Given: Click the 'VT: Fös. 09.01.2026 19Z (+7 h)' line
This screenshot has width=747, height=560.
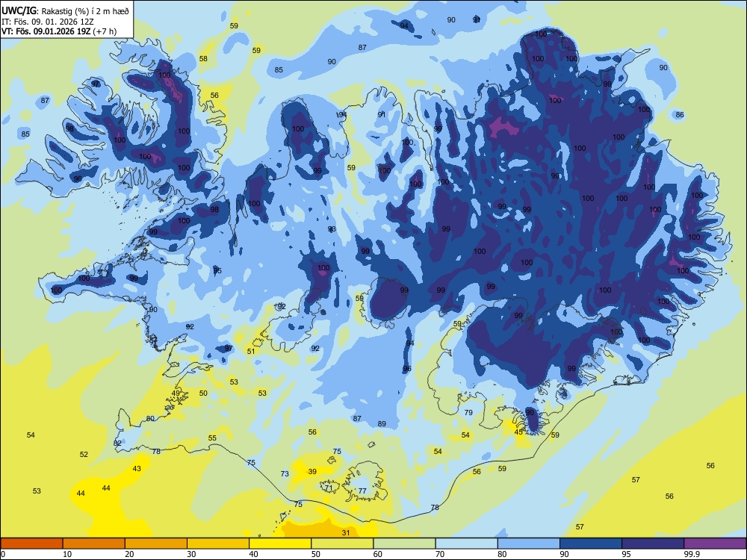Looking at the screenshot, I should tap(58, 32).
